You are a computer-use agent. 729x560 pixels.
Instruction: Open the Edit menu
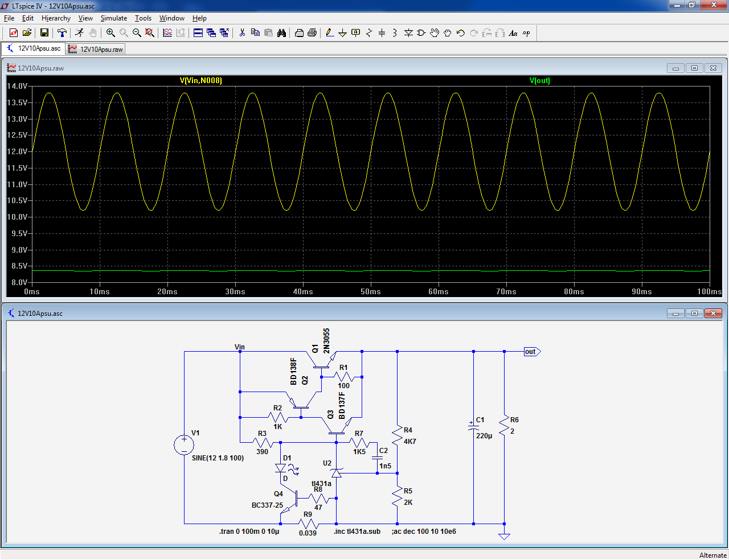tap(28, 18)
